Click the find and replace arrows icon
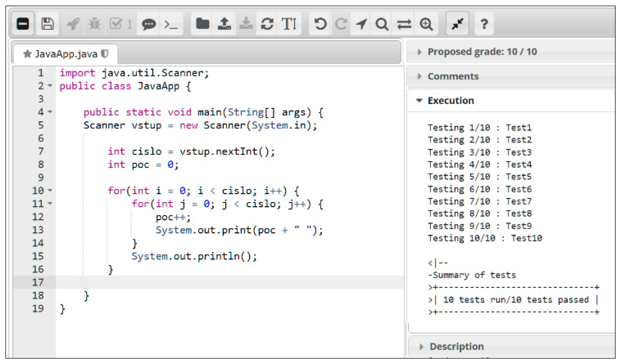Viewport: 621px width, 364px height. [x=404, y=24]
